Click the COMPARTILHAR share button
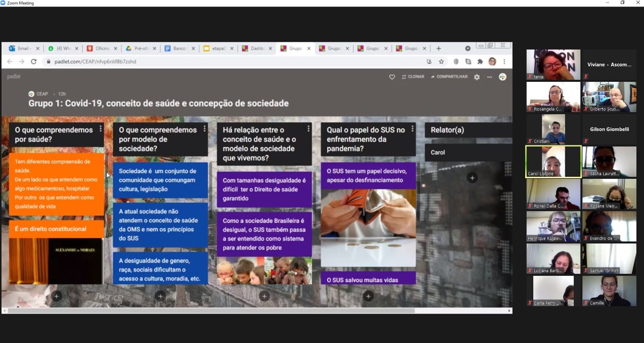The image size is (644, 343). click(x=449, y=77)
